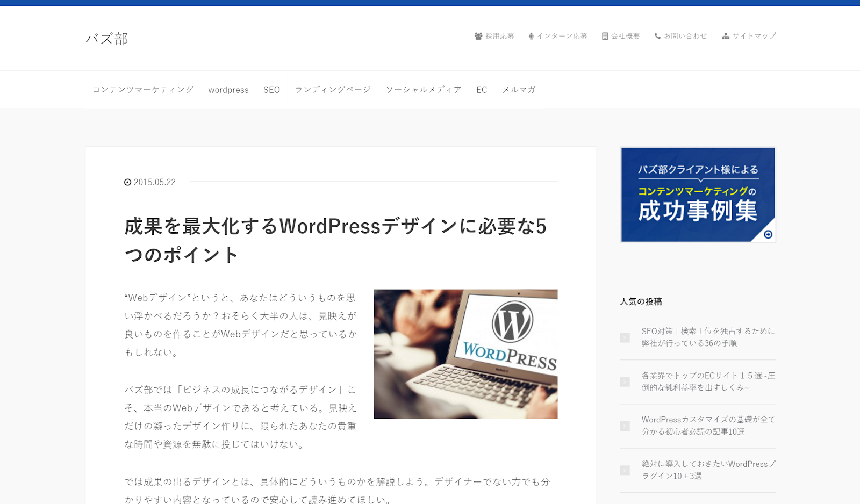Open the バズ部 site logo

(107, 39)
